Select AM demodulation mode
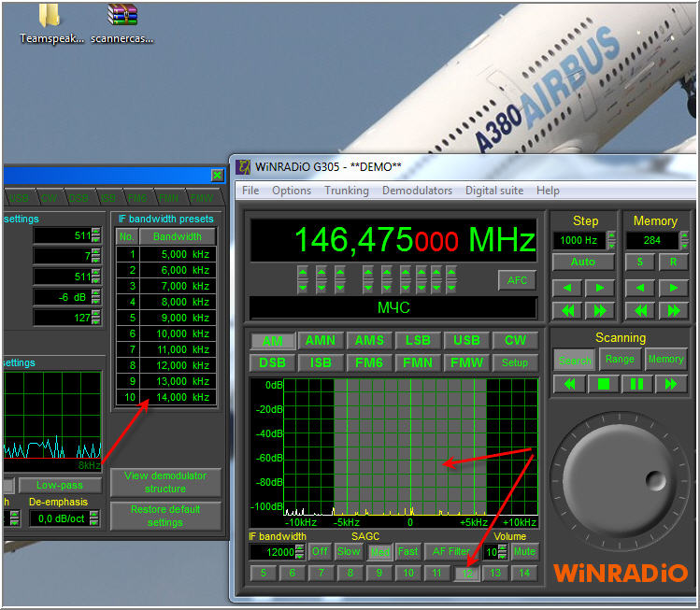The image size is (700, 610). click(272, 341)
